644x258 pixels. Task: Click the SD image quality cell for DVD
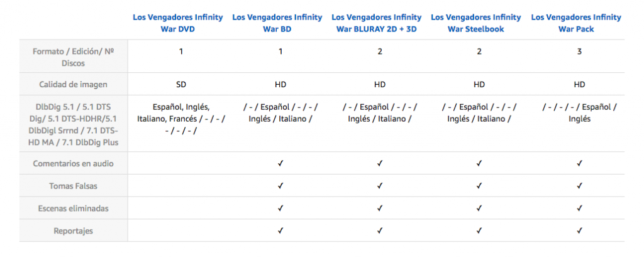tap(181, 85)
